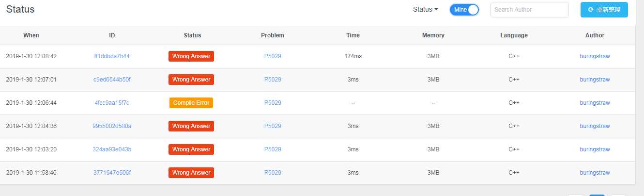Click the blue refresh button
Viewport: 644px width, 196px height.
point(604,10)
